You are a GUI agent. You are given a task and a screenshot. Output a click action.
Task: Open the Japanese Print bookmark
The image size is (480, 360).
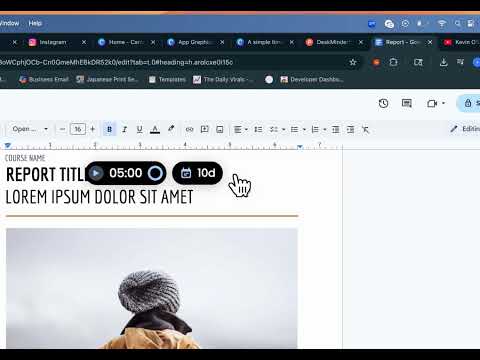tap(107, 79)
